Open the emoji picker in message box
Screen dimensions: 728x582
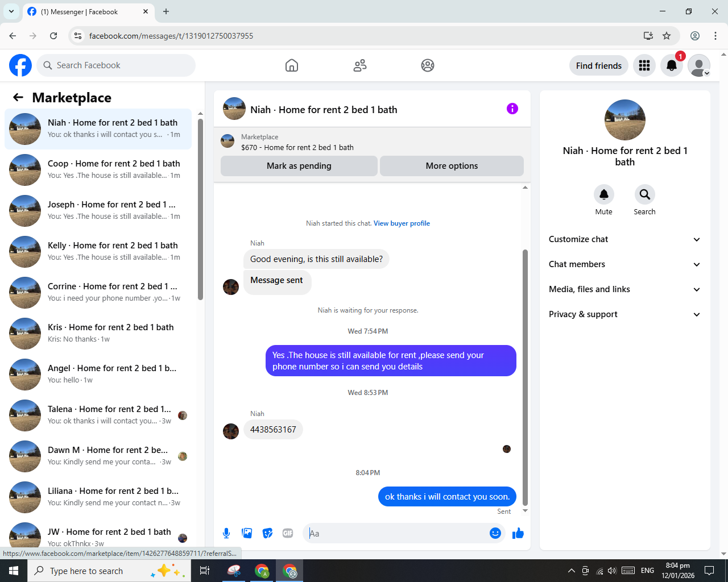tap(495, 533)
